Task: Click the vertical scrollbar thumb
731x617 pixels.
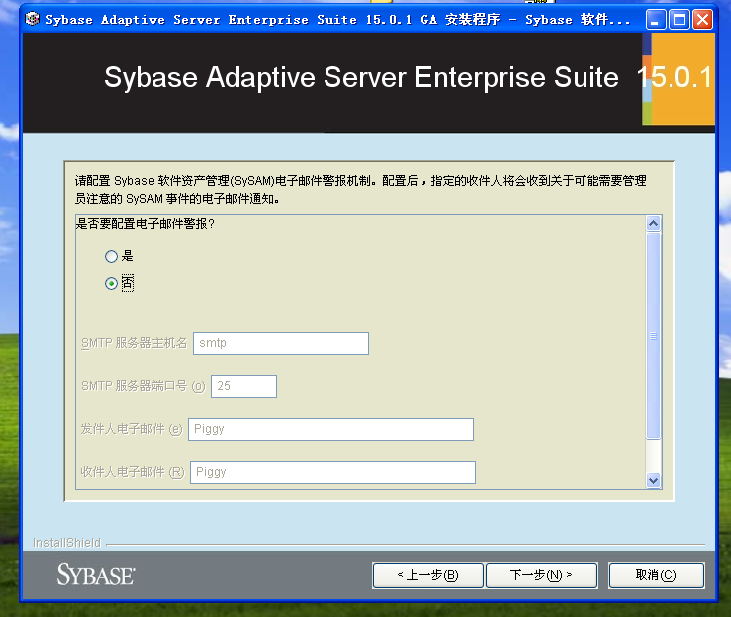Action: pos(654,336)
